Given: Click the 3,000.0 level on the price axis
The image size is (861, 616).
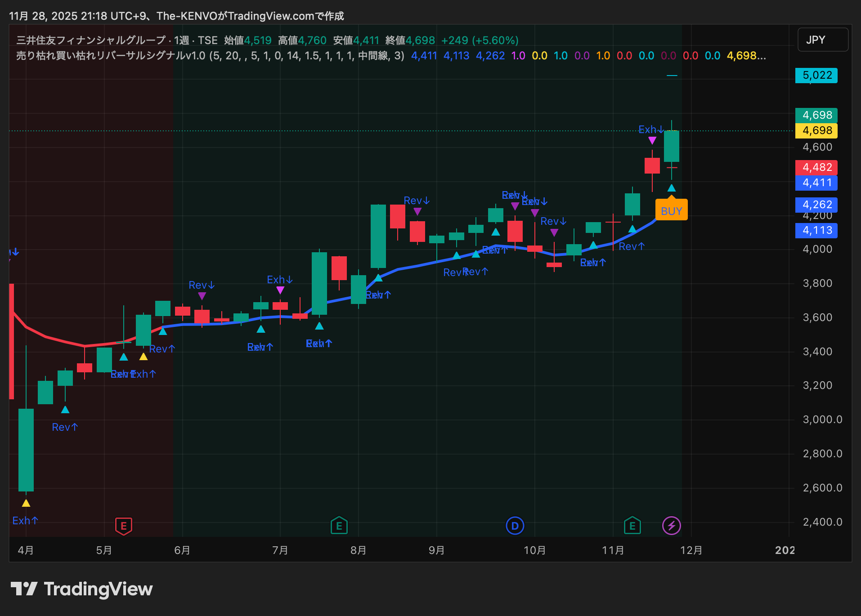Looking at the screenshot, I should click(822, 420).
